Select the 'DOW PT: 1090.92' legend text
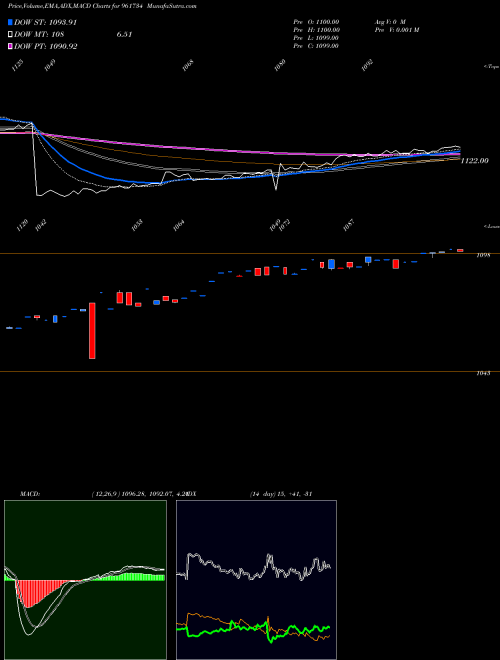Image resolution: width=500 pixels, height=660 pixels. [x=45, y=46]
